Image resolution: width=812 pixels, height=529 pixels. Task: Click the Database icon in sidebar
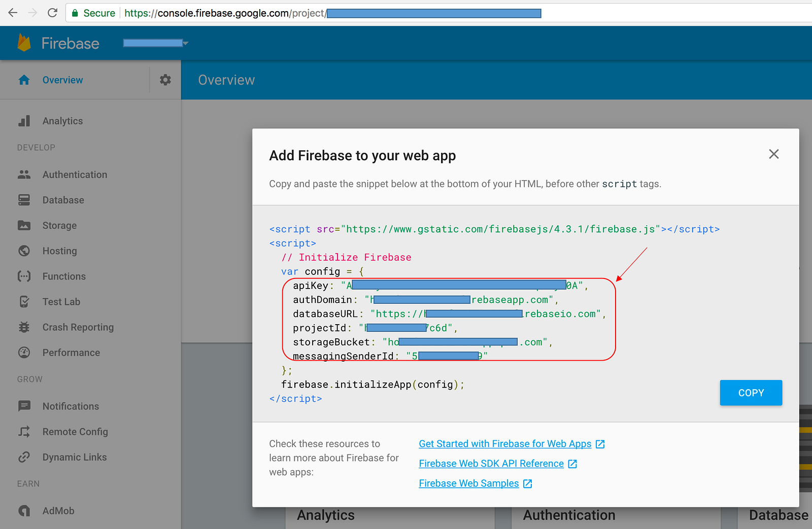click(x=24, y=200)
